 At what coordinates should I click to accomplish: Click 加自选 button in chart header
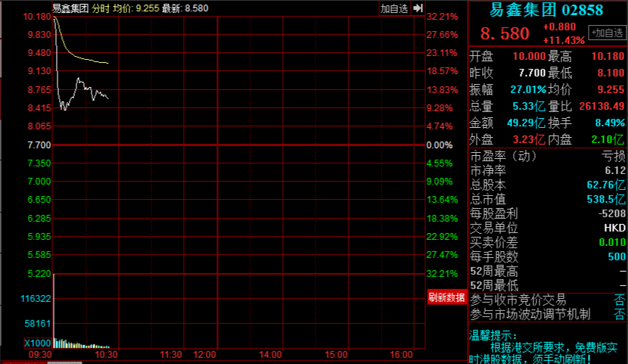pyautogui.click(x=394, y=8)
